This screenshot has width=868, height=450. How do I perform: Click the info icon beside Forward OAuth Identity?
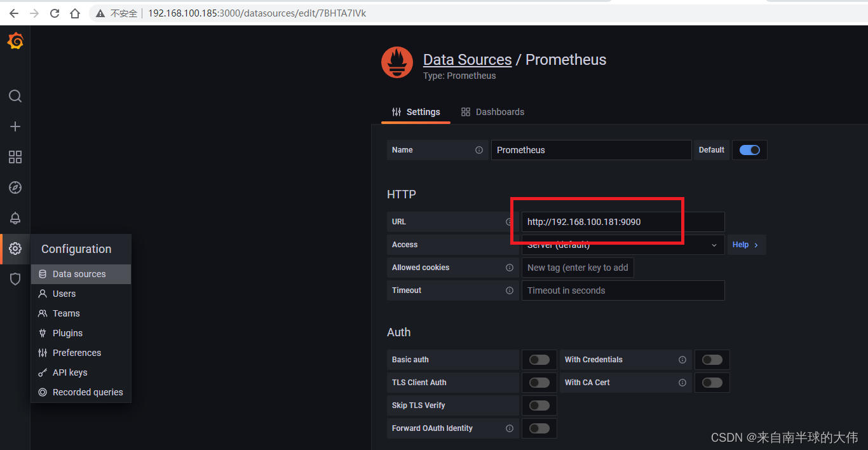(x=510, y=428)
